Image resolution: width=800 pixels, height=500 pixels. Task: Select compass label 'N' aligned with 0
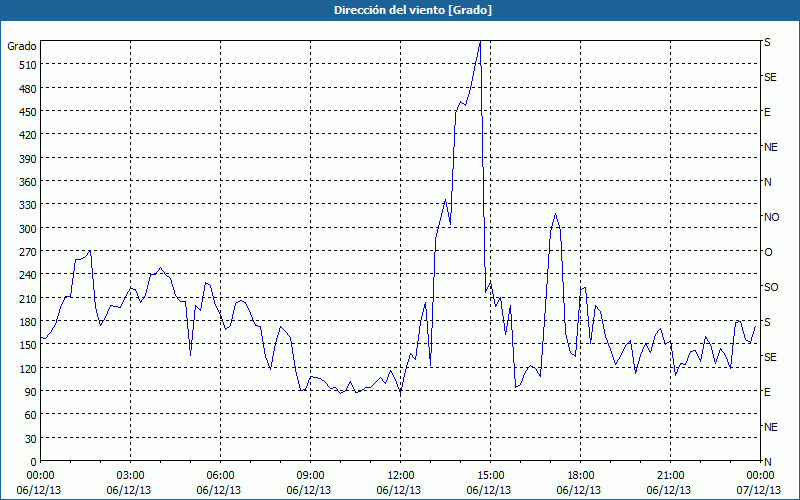767,462
